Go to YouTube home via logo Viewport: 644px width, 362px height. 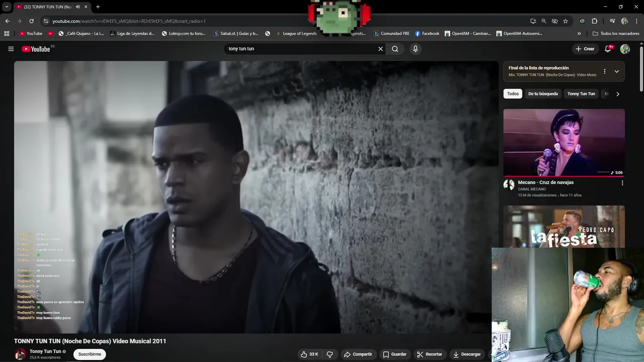coord(36,49)
